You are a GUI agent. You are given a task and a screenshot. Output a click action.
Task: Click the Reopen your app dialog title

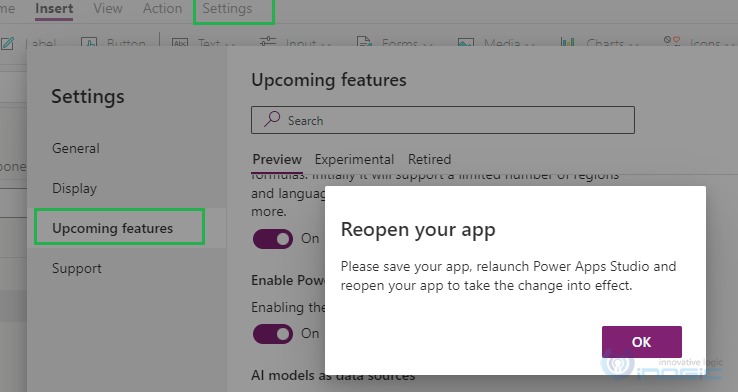click(x=418, y=230)
